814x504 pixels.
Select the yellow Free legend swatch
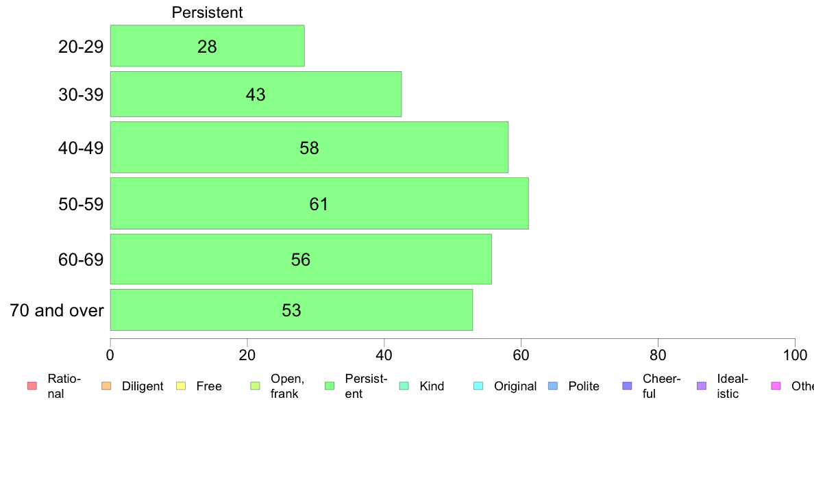181,386
